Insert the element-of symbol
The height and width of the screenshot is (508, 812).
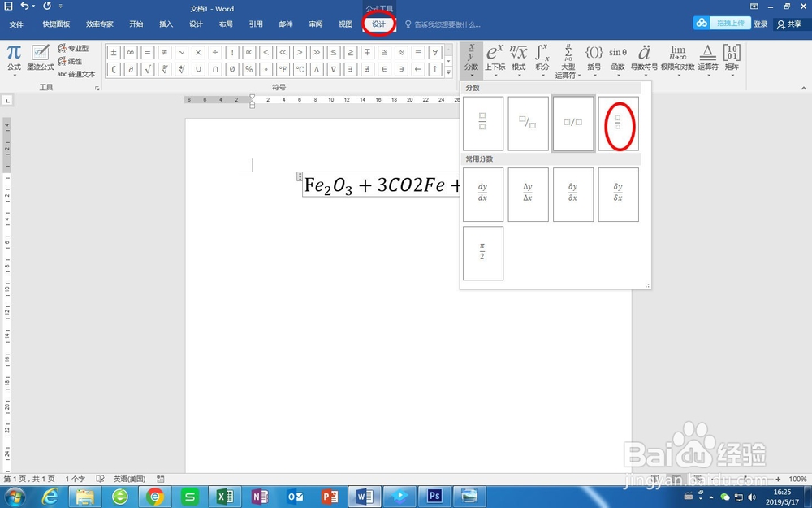pos(384,69)
